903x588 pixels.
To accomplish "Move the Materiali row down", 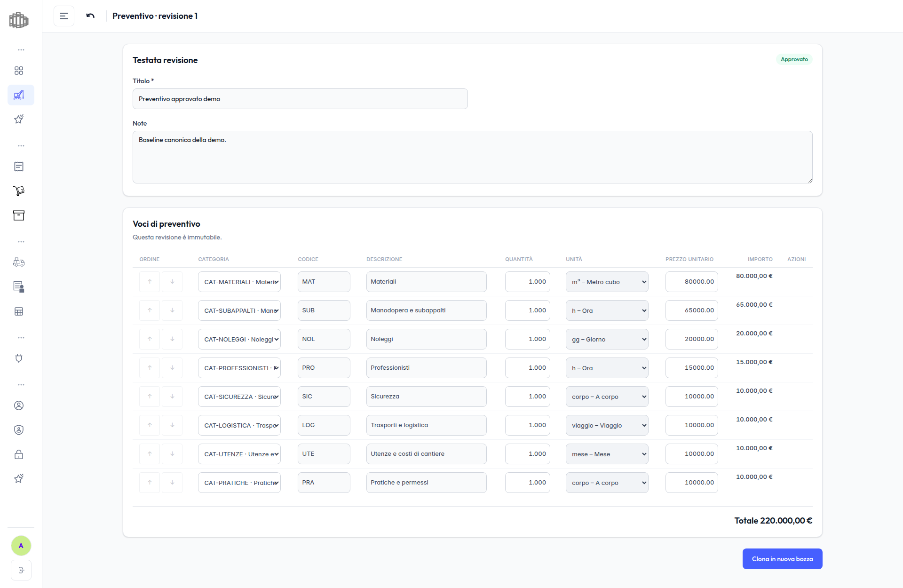I will [172, 282].
